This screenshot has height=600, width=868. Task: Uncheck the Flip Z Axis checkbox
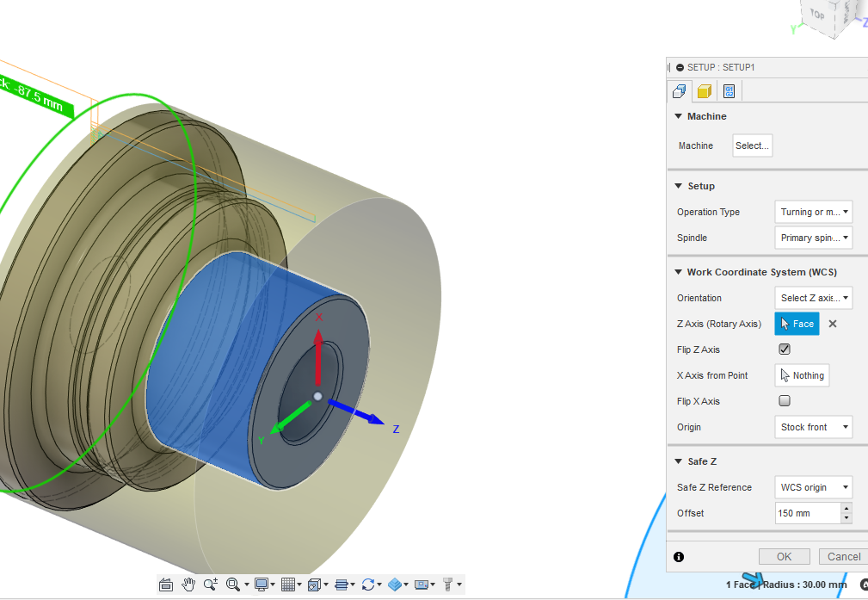coord(784,349)
